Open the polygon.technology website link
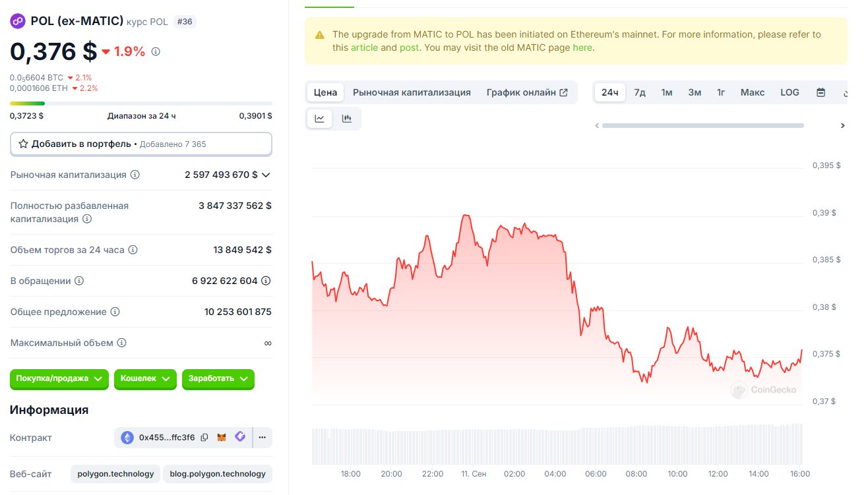The width and height of the screenshot is (868, 495). pyautogui.click(x=115, y=473)
